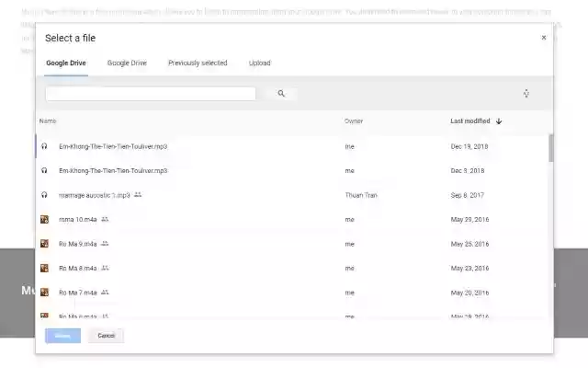The image size is (588, 368).
Task: Select the roma 10.m4a file name
Action: [77, 220]
